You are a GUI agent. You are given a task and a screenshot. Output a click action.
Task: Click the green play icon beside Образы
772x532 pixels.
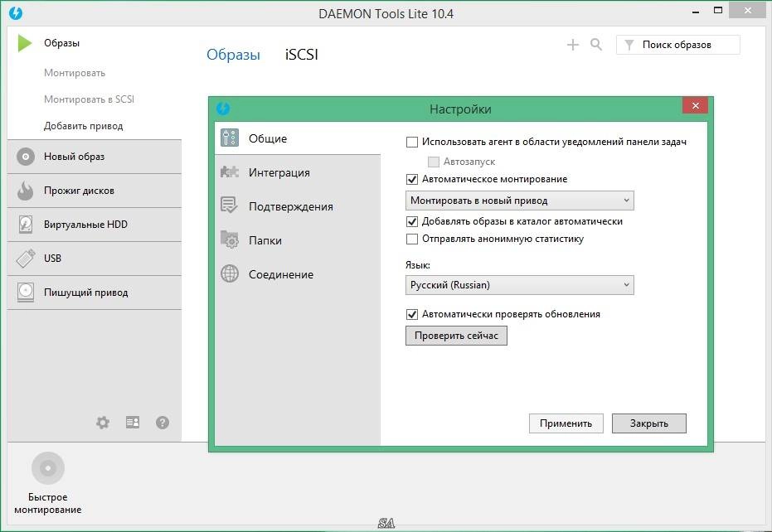click(25, 43)
